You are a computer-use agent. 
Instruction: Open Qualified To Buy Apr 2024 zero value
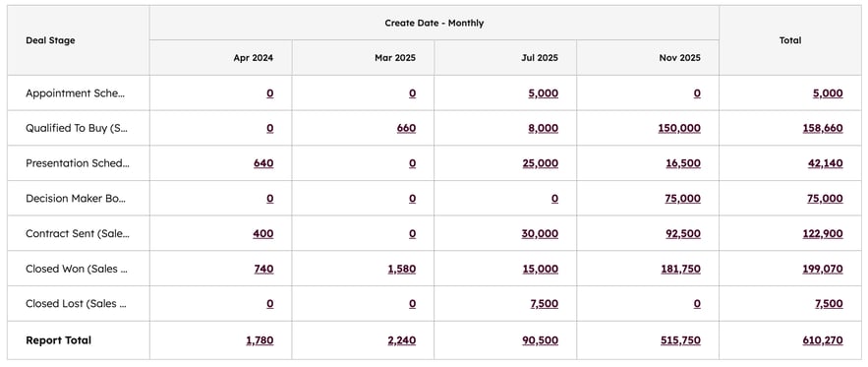(x=270, y=128)
